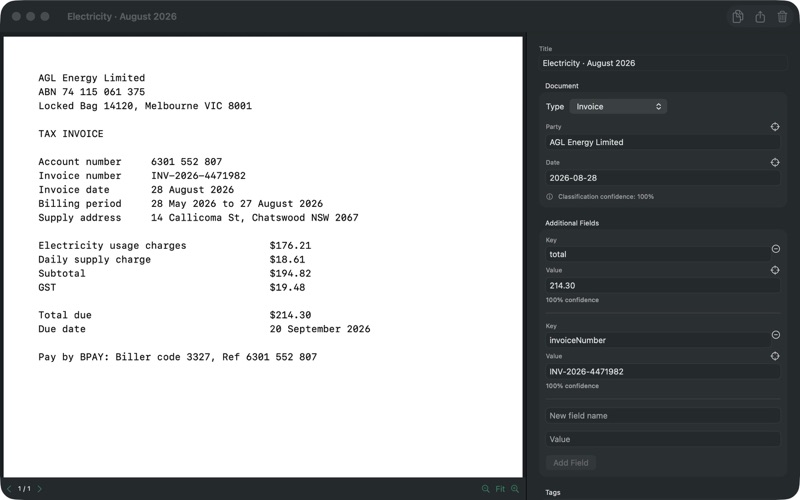The height and width of the screenshot is (500, 800).
Task: Click the zoom out magnifier icon
Action: [x=485, y=489]
